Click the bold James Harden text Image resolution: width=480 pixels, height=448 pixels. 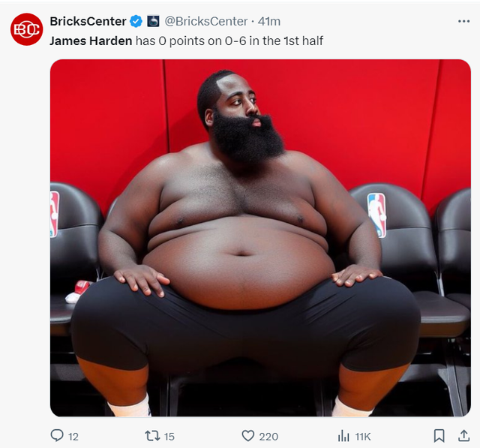click(91, 41)
